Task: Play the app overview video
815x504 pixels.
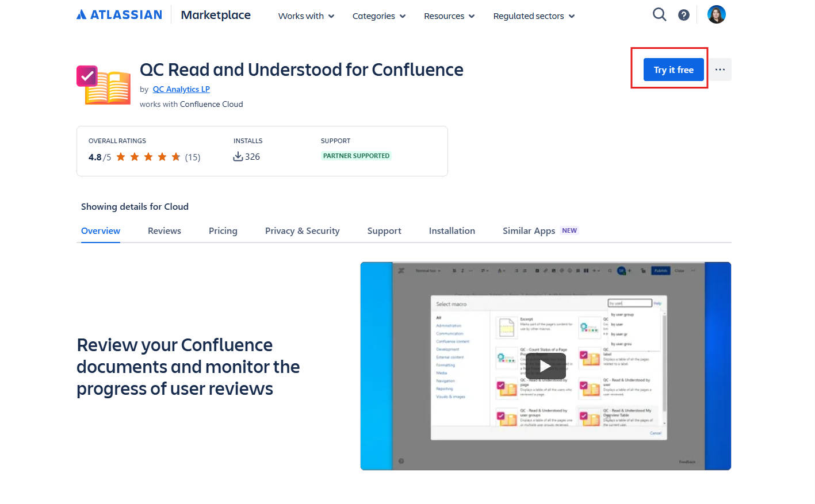Action: pos(545,366)
